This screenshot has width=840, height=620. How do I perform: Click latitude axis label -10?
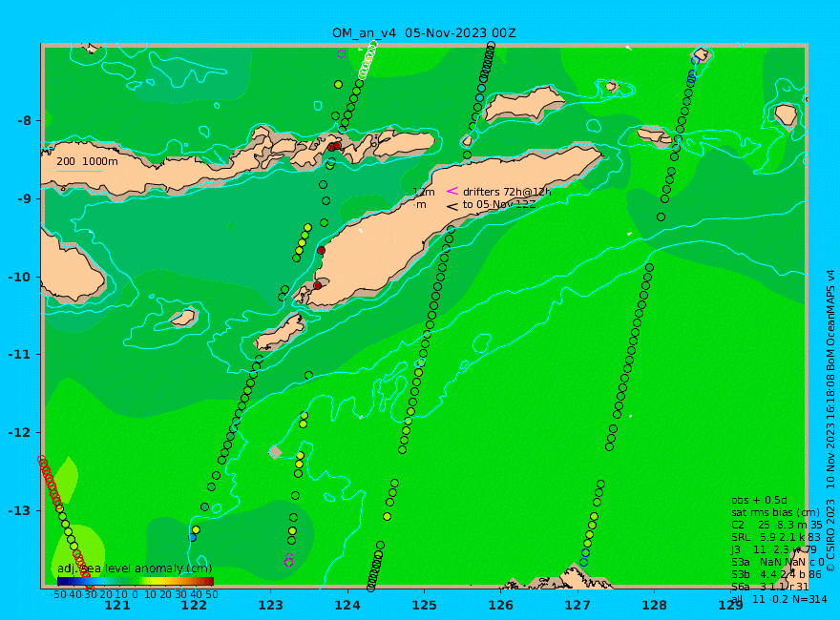coord(20,277)
